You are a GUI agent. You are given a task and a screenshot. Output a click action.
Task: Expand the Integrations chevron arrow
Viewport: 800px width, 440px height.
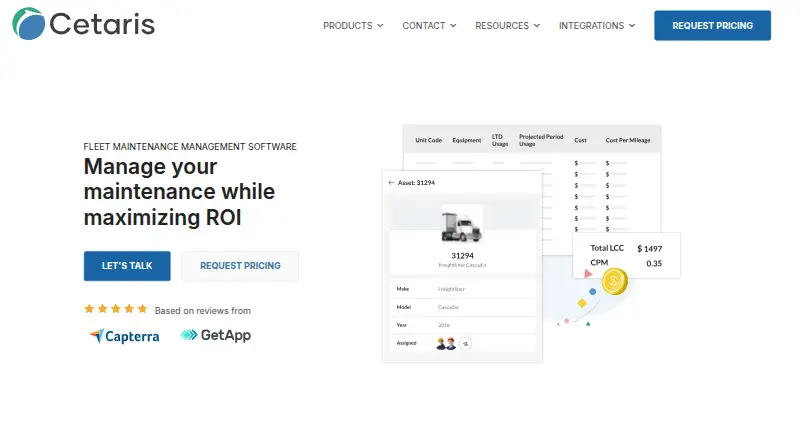coord(632,26)
